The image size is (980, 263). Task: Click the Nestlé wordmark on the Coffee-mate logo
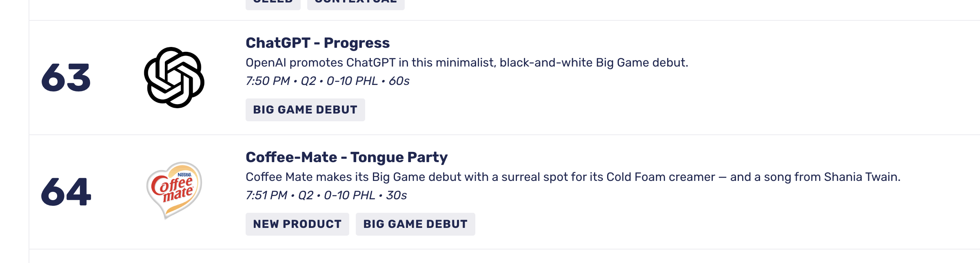click(x=184, y=175)
